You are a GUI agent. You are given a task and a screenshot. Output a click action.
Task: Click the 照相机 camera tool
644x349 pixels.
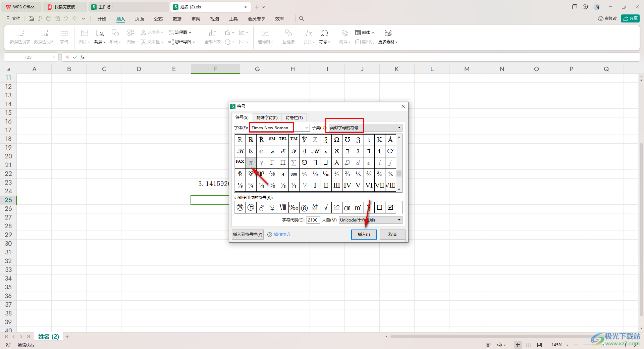[365, 42]
